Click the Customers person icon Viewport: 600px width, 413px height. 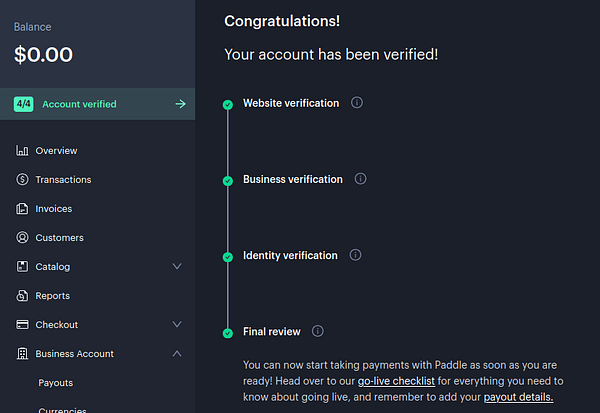22,238
